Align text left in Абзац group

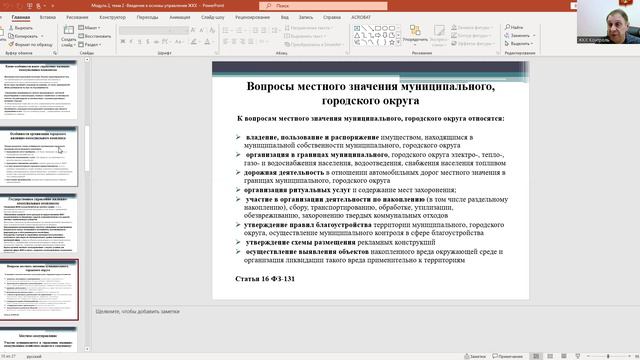coord(226,42)
